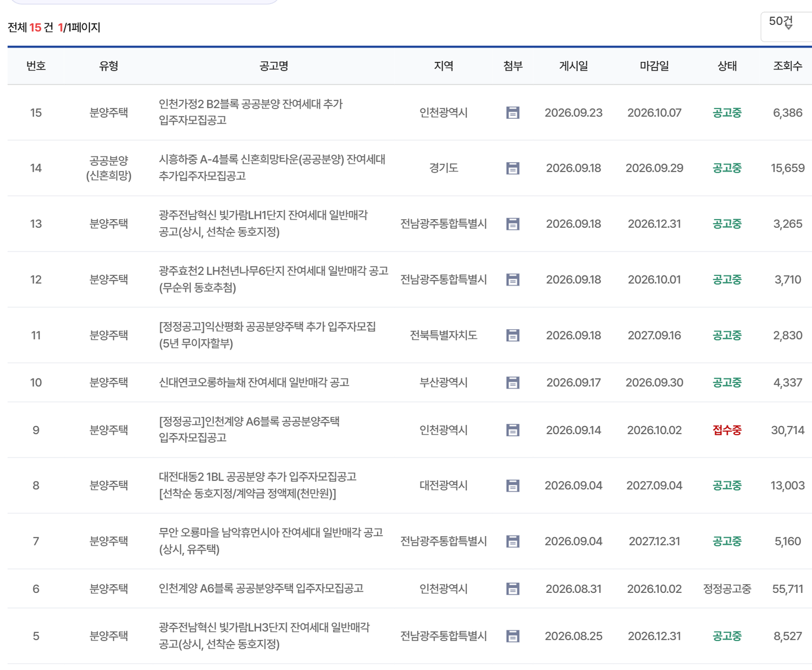Click the 지역 column header
Viewport: 812px width, 670px height.
click(444, 66)
